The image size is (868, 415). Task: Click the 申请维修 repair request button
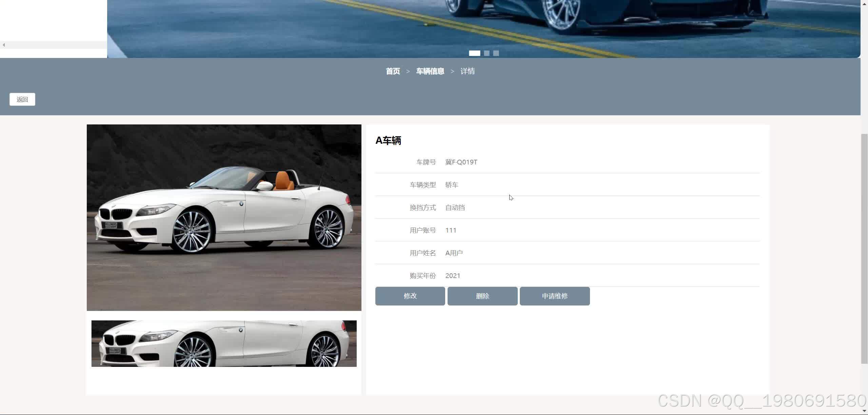(554, 296)
